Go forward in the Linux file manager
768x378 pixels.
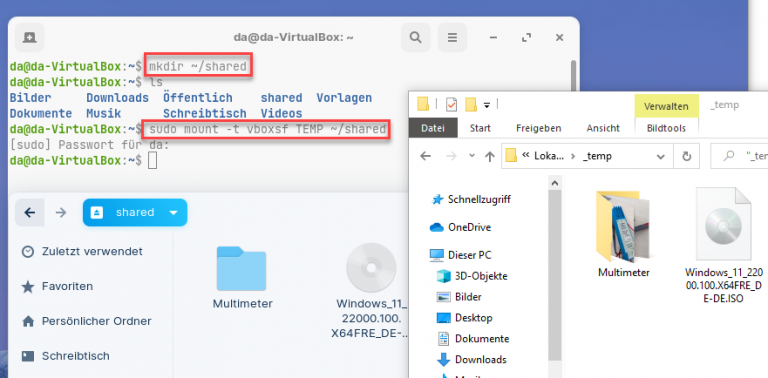(x=61, y=213)
